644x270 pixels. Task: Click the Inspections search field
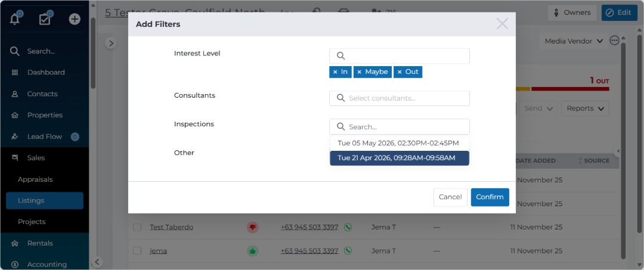399,127
